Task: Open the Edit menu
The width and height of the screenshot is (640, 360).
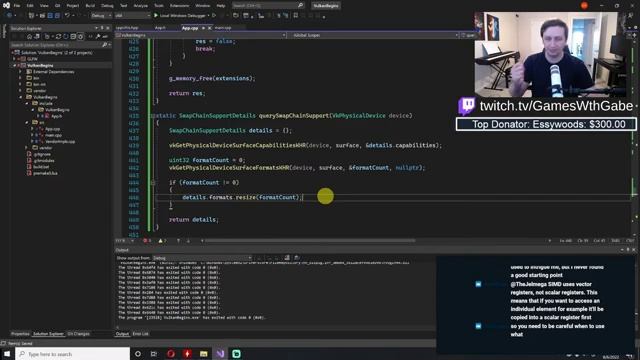Action: (x=30, y=6)
